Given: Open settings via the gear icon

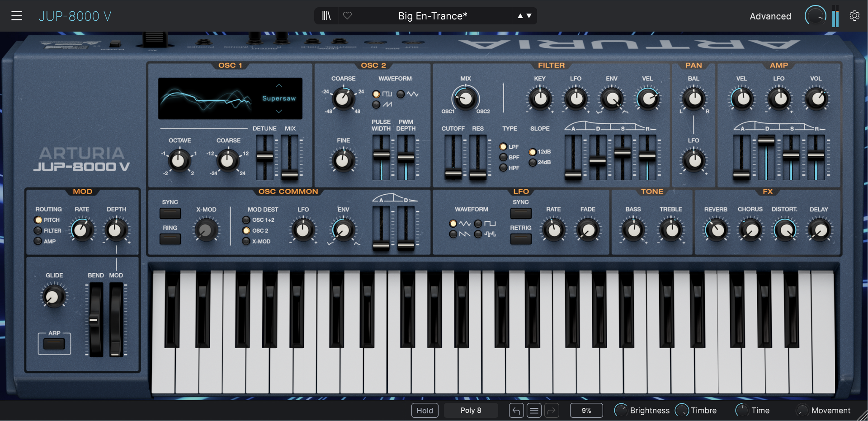Looking at the screenshot, I should tap(855, 15).
